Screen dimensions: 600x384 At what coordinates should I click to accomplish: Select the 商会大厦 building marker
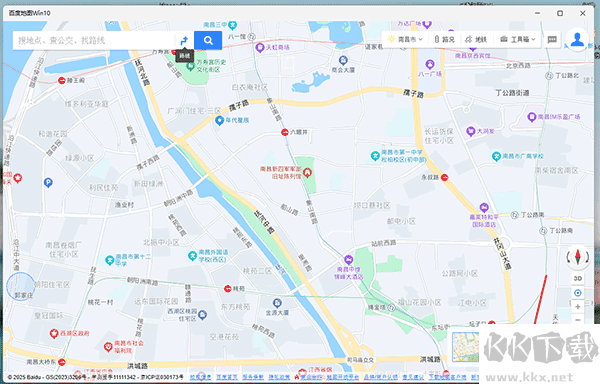pyautogui.click(x=343, y=60)
